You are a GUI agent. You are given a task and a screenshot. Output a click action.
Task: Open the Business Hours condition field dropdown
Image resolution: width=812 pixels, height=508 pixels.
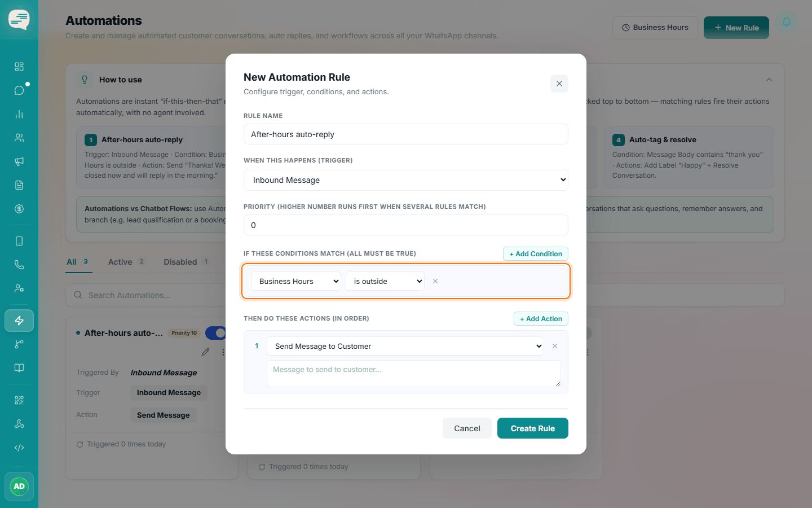tap(296, 281)
